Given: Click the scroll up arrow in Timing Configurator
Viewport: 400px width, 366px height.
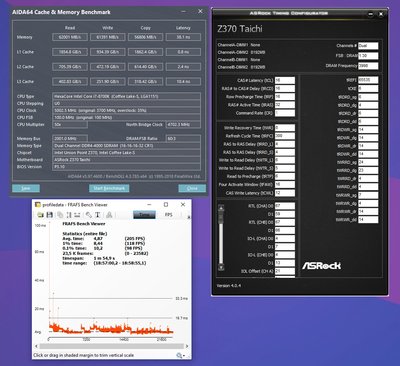Looking at the screenshot, I should (x=221, y=208).
